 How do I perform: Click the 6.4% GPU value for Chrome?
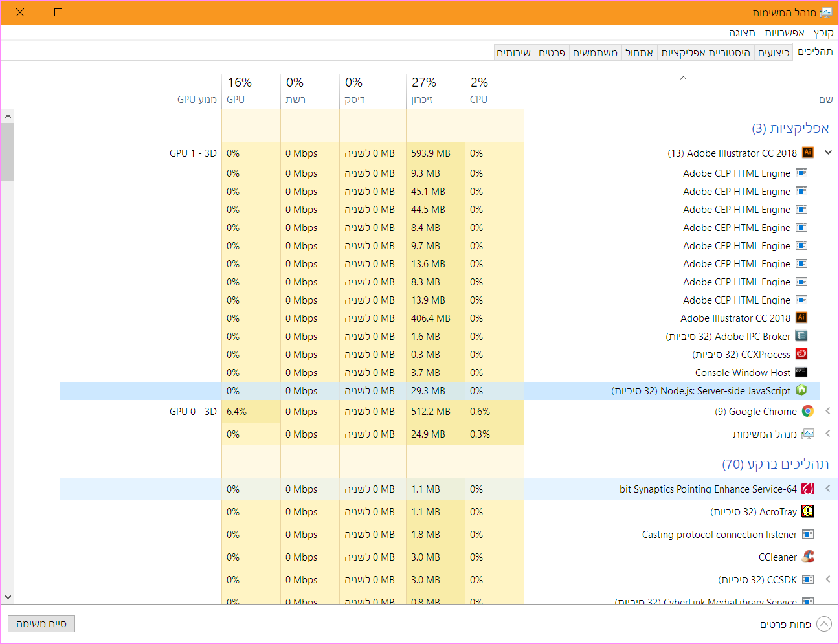(x=237, y=412)
